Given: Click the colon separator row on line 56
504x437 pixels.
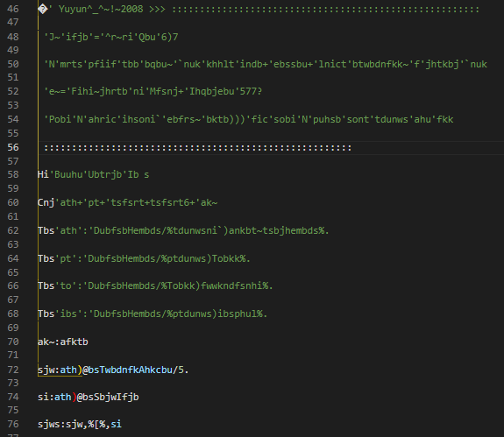Looking at the screenshot, I should point(198,148).
